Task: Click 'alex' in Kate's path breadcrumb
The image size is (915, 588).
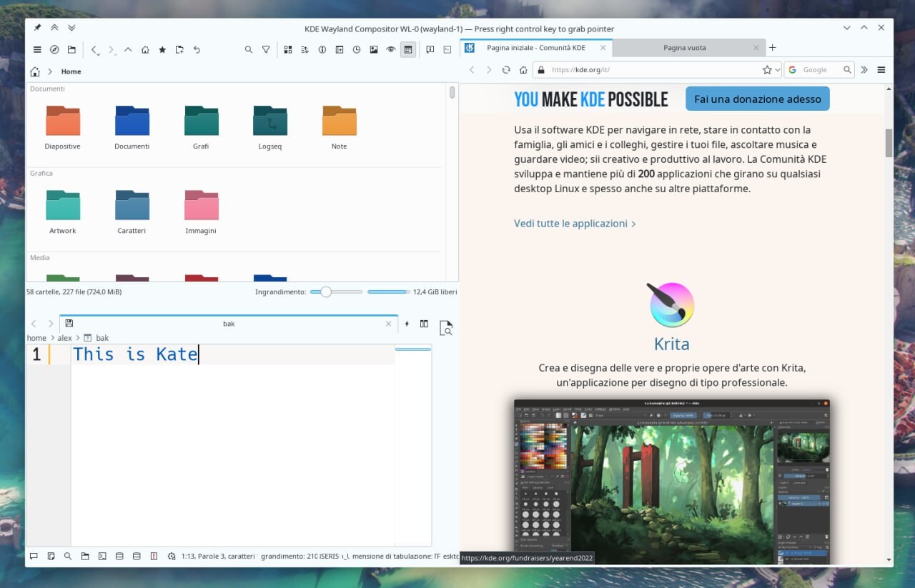Action: pos(65,338)
